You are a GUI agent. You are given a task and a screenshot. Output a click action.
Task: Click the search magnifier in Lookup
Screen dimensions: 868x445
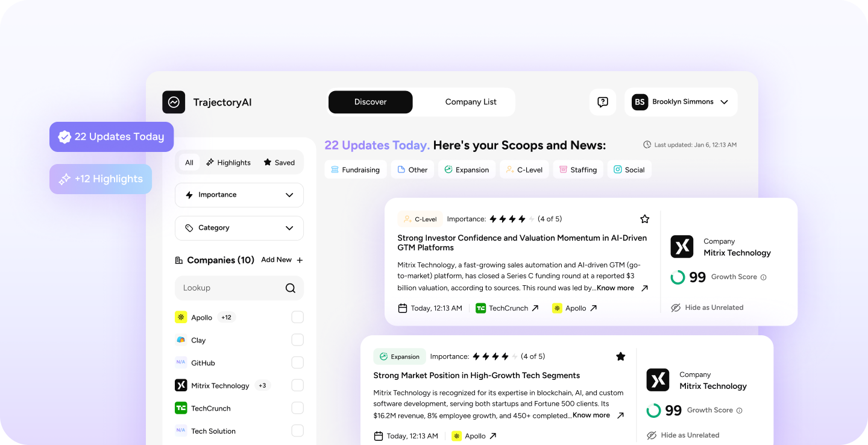291,288
